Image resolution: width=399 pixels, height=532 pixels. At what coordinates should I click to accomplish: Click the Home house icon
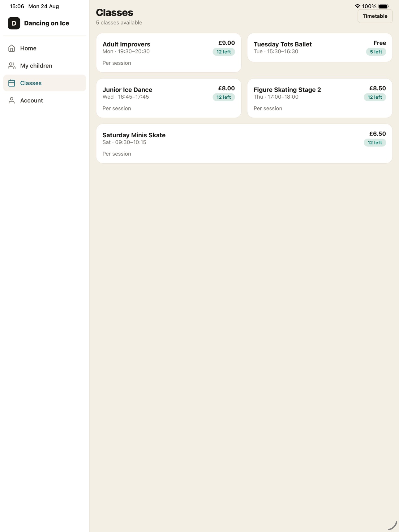click(x=12, y=48)
